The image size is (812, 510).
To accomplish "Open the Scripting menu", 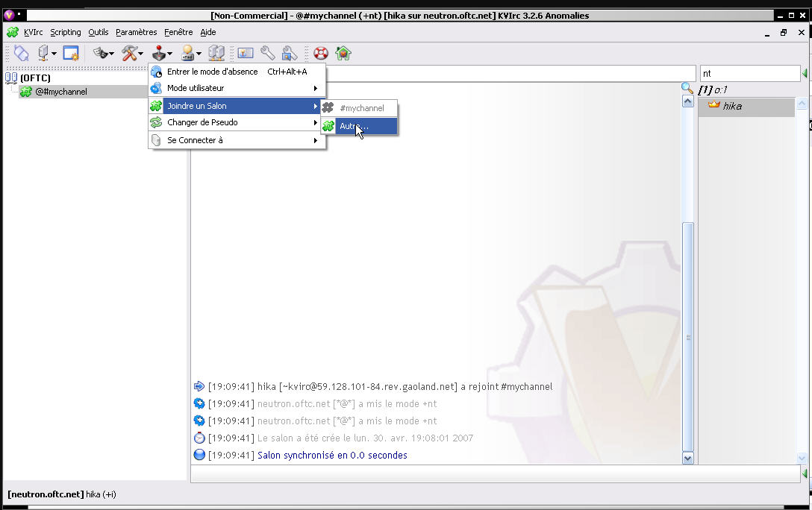I will (65, 32).
